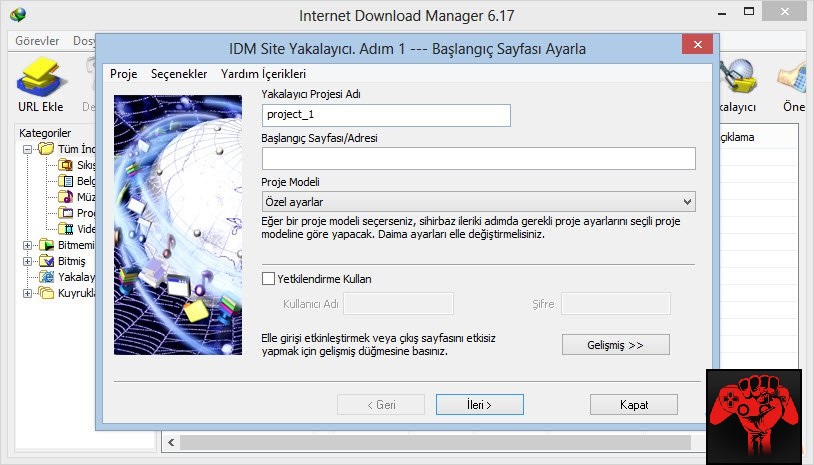Enable the Yetkilendirme Kullan checkbox
The image size is (814, 465).
coord(268,279)
